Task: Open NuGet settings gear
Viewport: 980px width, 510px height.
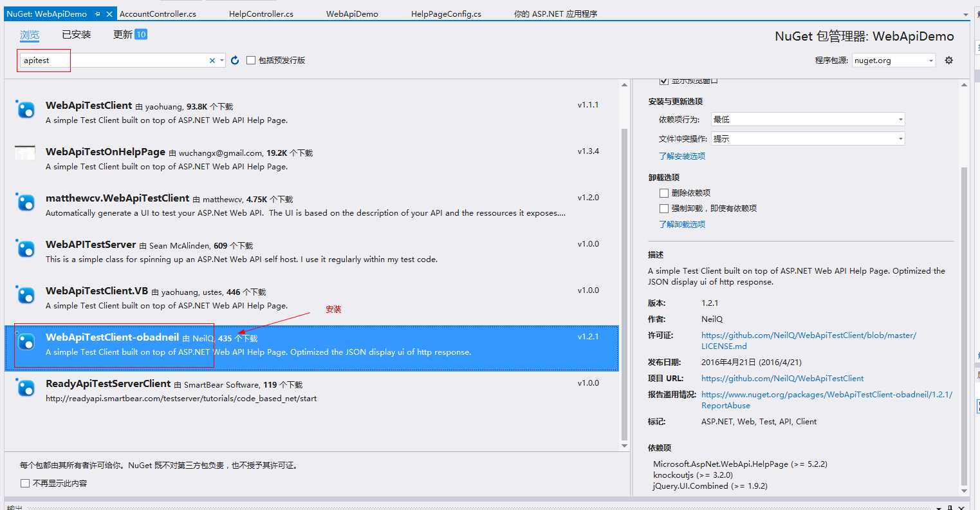Action: 948,60
